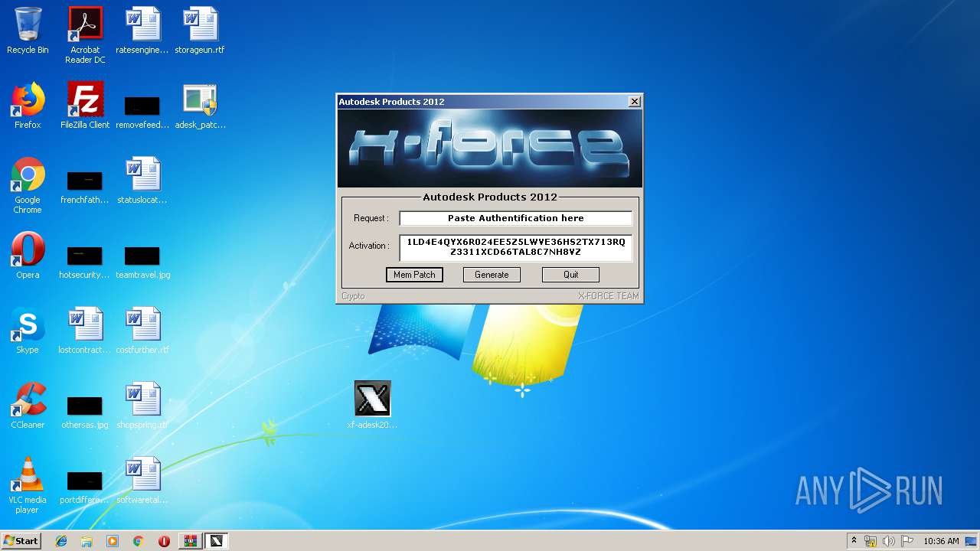The height and width of the screenshot is (551, 980).
Task: Click the Generate button
Action: tap(492, 275)
